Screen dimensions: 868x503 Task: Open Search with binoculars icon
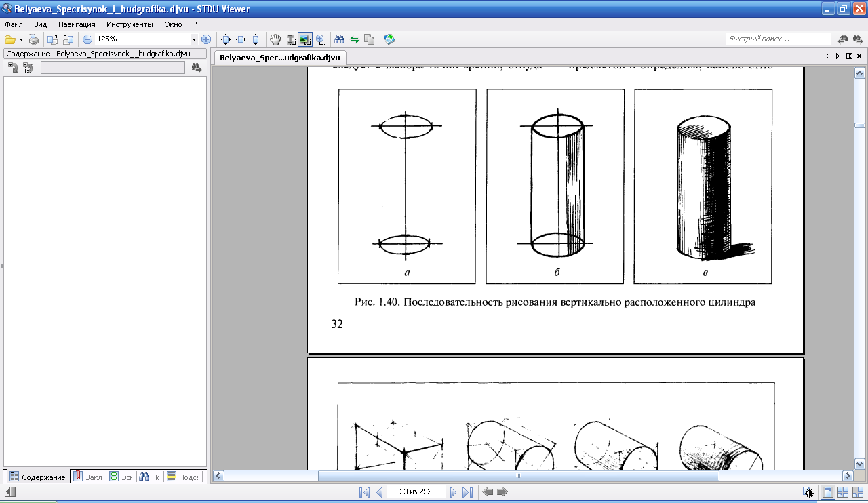point(340,39)
